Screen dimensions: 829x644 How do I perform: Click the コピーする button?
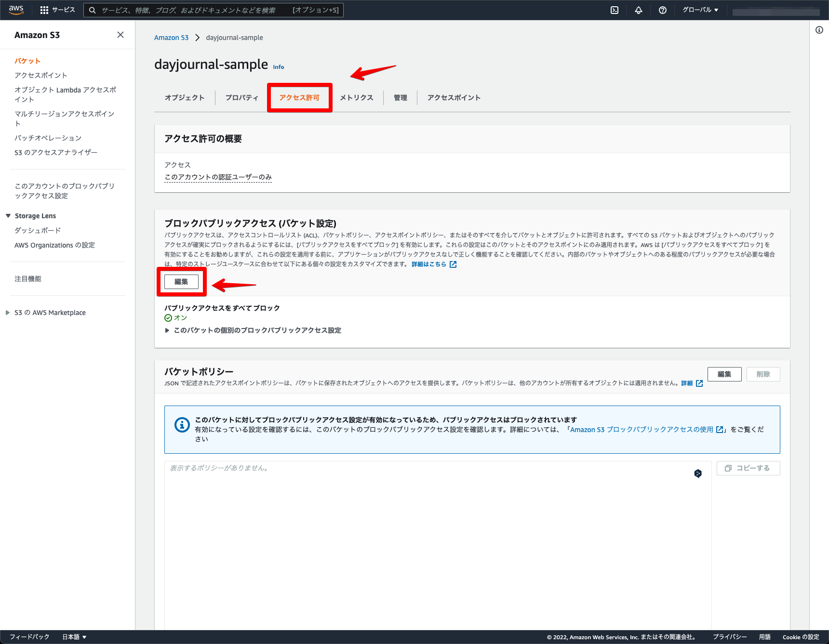(749, 468)
